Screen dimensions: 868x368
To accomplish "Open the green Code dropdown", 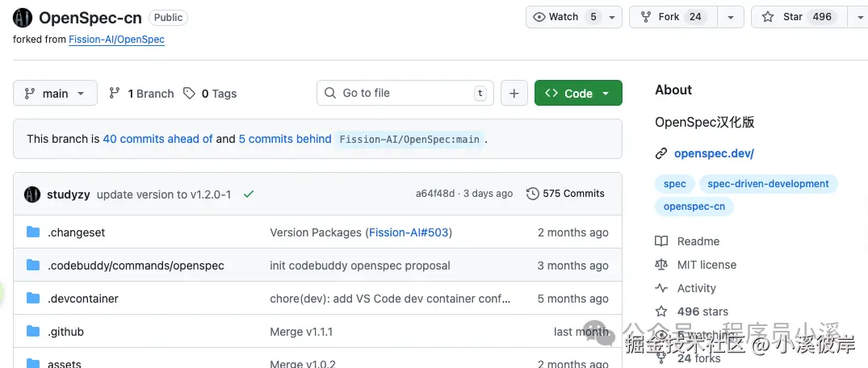I will pyautogui.click(x=578, y=93).
